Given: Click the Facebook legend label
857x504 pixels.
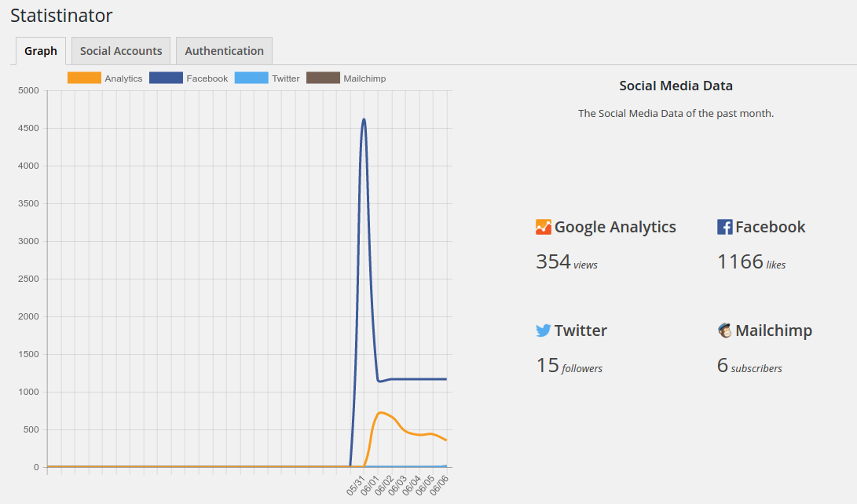Looking at the screenshot, I should pos(207,79).
